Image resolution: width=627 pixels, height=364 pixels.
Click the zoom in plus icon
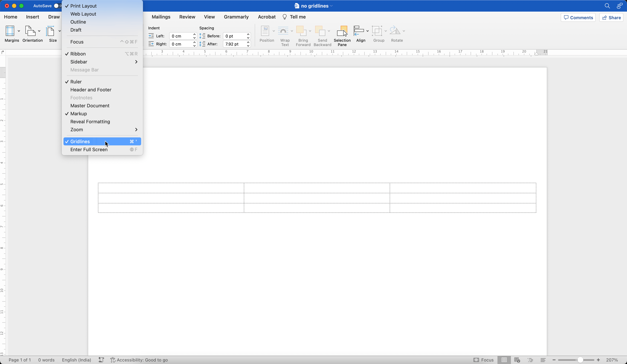coord(598,360)
